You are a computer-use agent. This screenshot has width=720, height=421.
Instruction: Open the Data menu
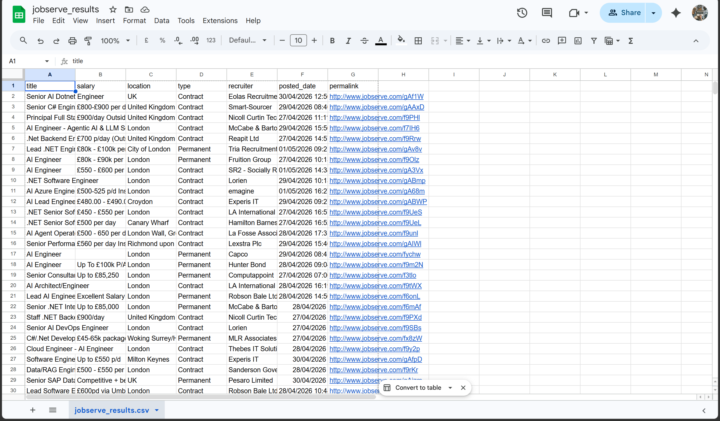pos(162,21)
